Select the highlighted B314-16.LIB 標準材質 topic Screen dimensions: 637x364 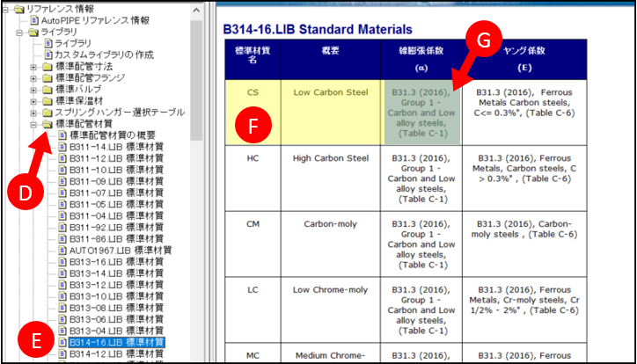(x=116, y=343)
